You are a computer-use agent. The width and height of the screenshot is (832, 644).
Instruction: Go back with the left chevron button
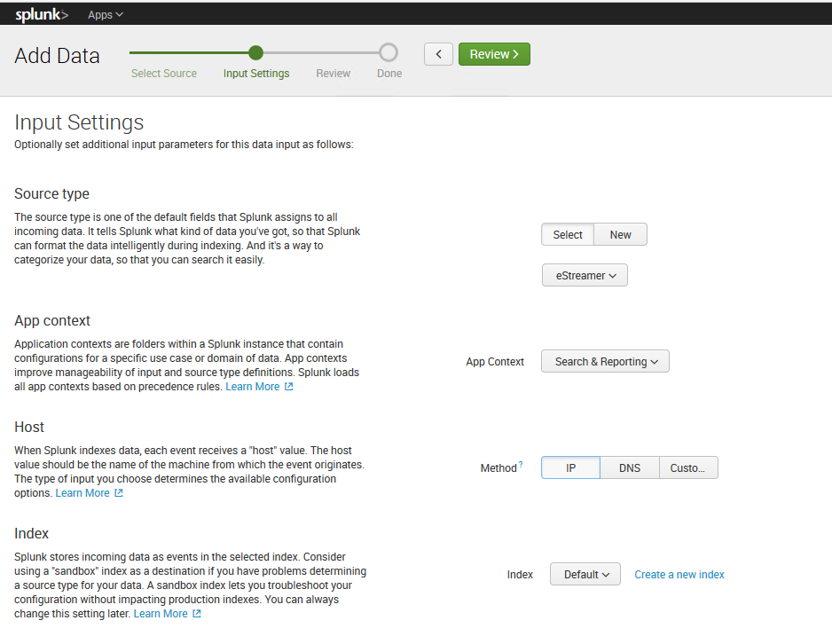point(438,54)
